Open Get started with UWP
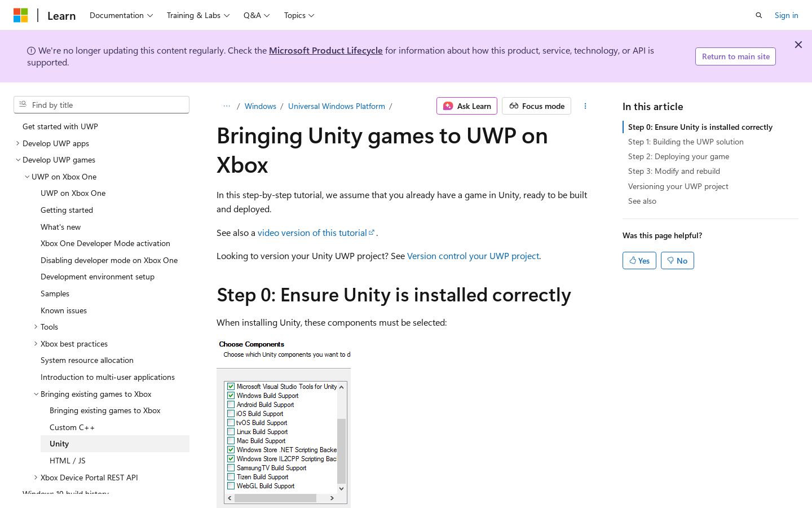The height and width of the screenshot is (508, 812). point(60,126)
